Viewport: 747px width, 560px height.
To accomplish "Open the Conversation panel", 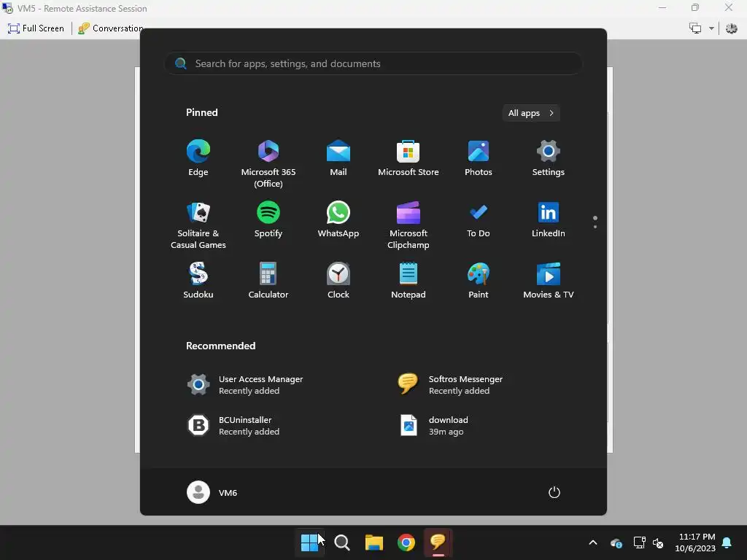I will pos(111,28).
